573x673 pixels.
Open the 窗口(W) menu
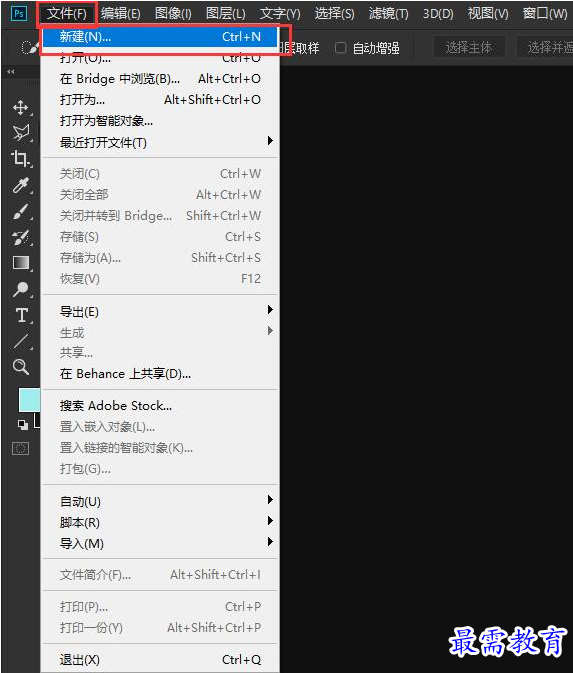click(x=545, y=14)
